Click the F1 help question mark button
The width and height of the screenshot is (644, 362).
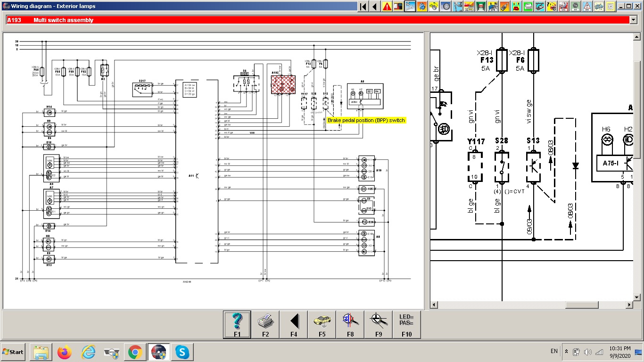pyautogui.click(x=237, y=324)
